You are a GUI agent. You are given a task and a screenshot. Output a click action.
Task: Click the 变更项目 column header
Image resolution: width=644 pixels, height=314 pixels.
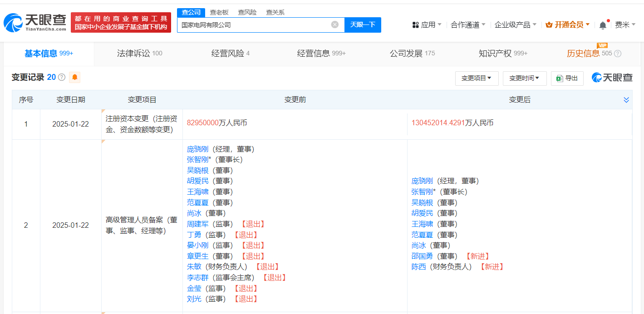click(142, 100)
